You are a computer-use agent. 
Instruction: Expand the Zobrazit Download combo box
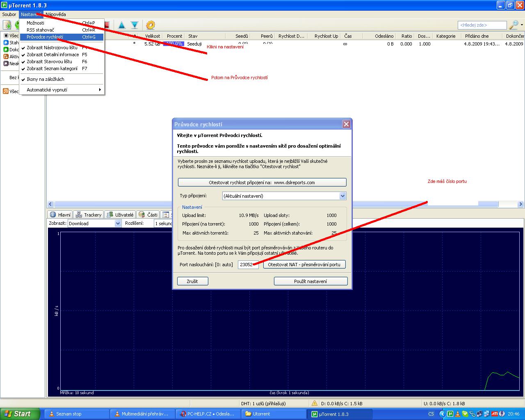coord(118,224)
